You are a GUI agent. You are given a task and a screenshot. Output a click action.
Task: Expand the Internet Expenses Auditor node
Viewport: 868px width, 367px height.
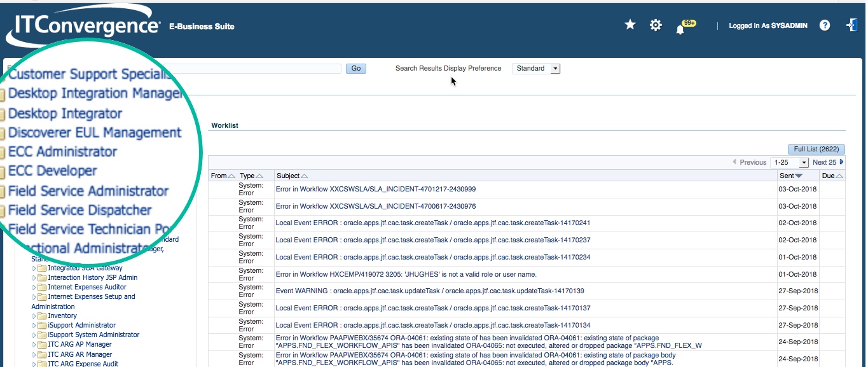click(34, 287)
